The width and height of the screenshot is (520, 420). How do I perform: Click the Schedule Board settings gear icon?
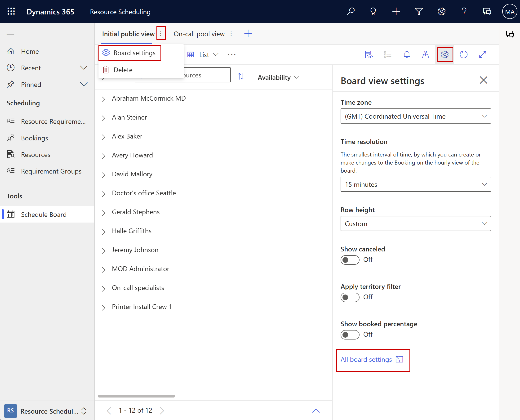click(x=444, y=54)
